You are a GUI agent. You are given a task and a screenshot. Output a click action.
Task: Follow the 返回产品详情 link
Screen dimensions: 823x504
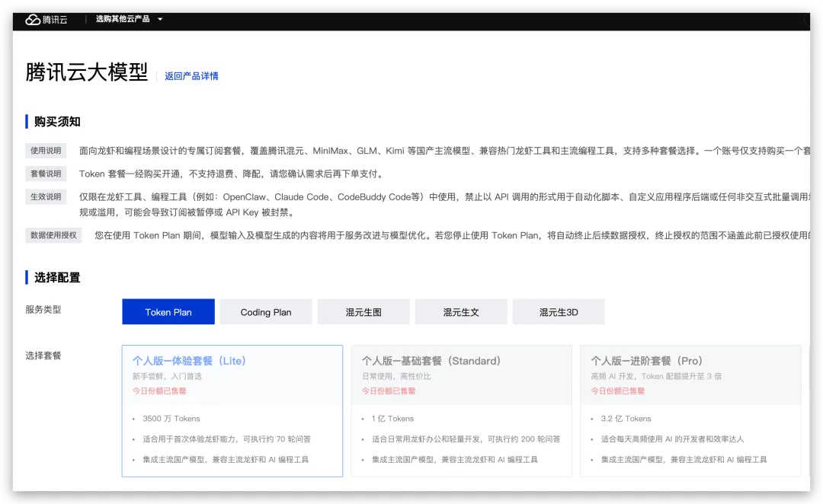tap(191, 76)
